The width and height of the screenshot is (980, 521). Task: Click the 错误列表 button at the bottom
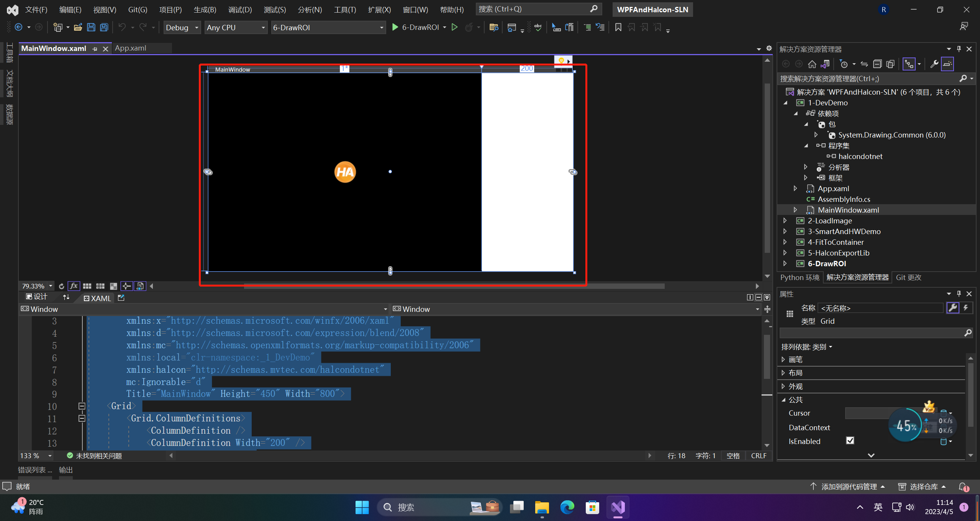[x=34, y=470]
